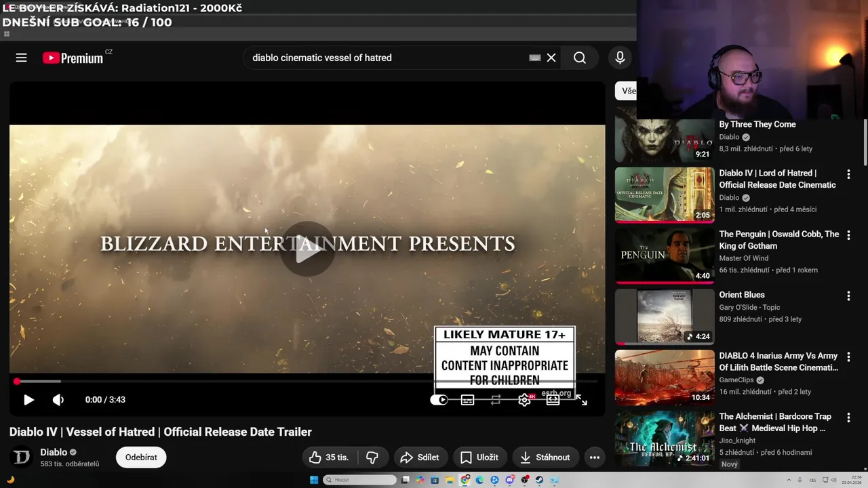868x488 pixels.
Task: Select the Vše filter chip
Action: click(626, 91)
